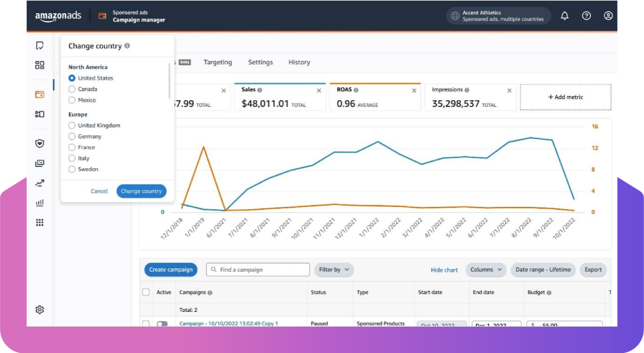The image size is (644, 353).
Task: Open the Columns dropdown
Action: pyautogui.click(x=485, y=270)
